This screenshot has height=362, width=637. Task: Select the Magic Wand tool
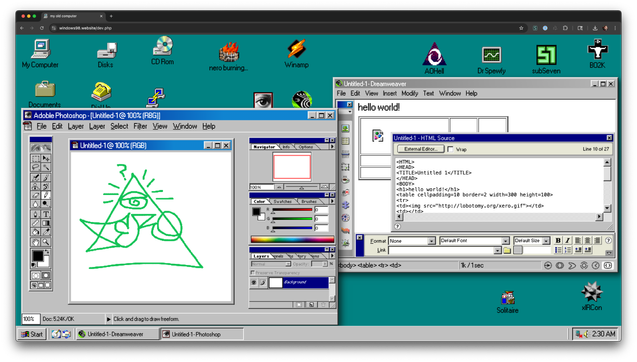[x=46, y=167]
